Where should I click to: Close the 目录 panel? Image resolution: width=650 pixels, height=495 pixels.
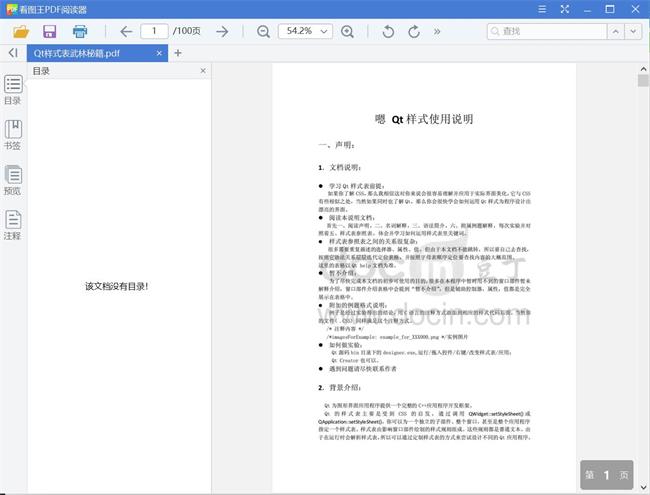(x=203, y=71)
